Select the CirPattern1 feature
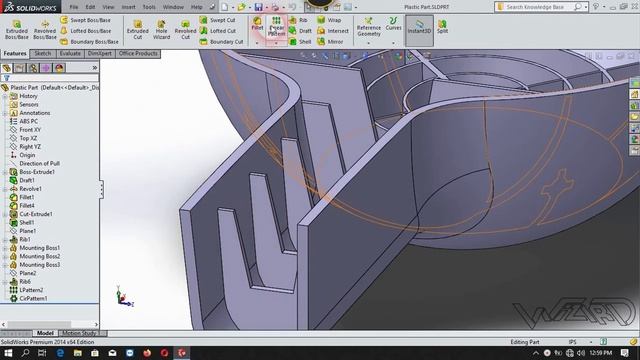 click(x=33, y=299)
